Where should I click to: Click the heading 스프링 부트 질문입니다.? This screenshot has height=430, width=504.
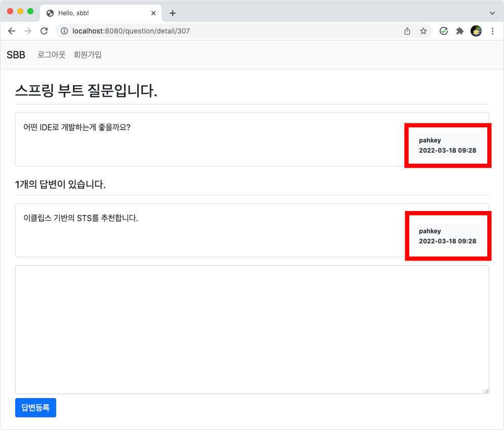coord(86,90)
